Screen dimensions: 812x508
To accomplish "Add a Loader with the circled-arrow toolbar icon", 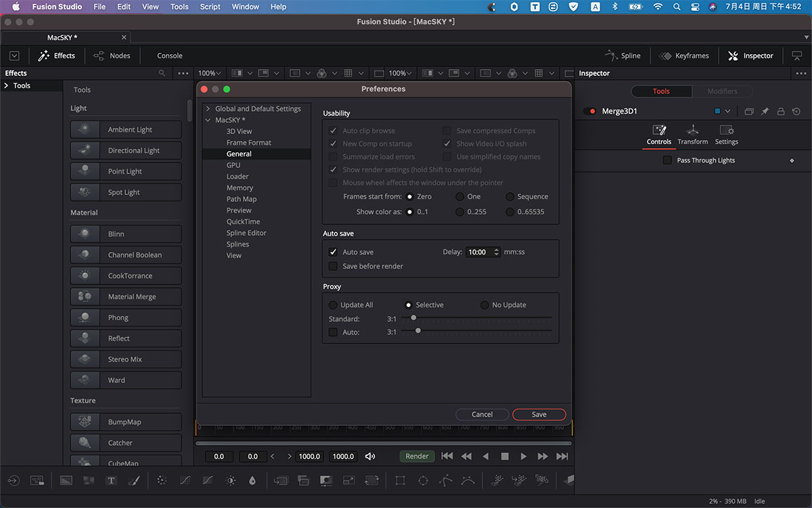I will click(14, 480).
